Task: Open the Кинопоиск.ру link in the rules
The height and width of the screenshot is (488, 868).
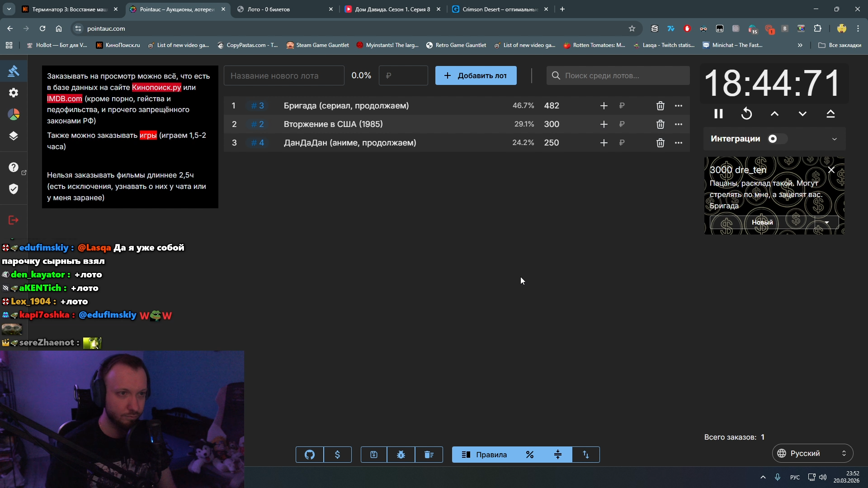Action: [x=156, y=87]
